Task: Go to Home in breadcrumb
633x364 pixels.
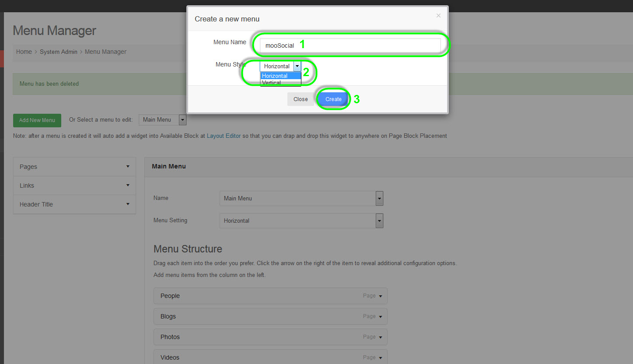Action: [x=24, y=52]
